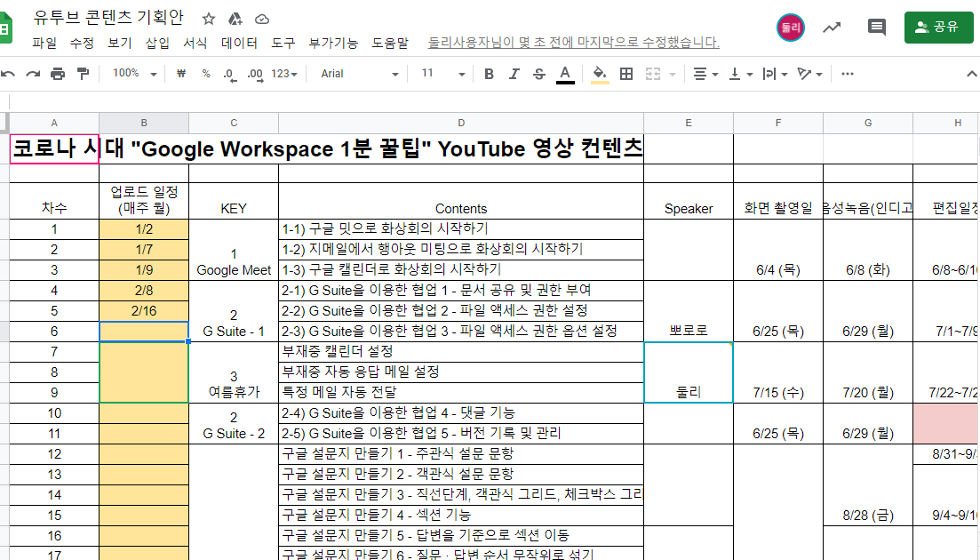Toggle italic formatting
The height and width of the screenshot is (560, 980).
(514, 74)
